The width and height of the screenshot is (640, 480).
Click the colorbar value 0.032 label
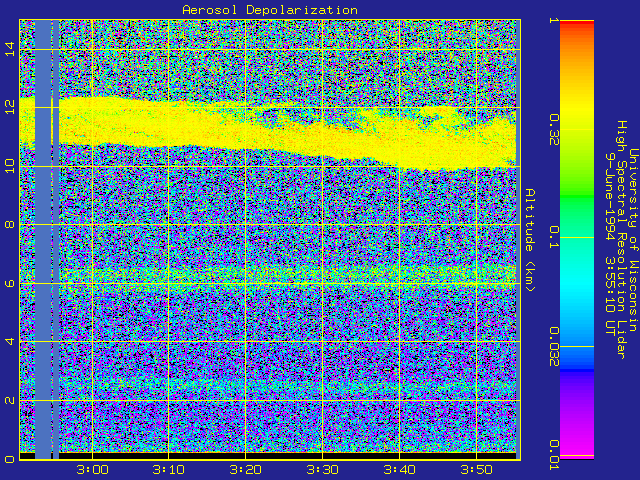pos(553,347)
